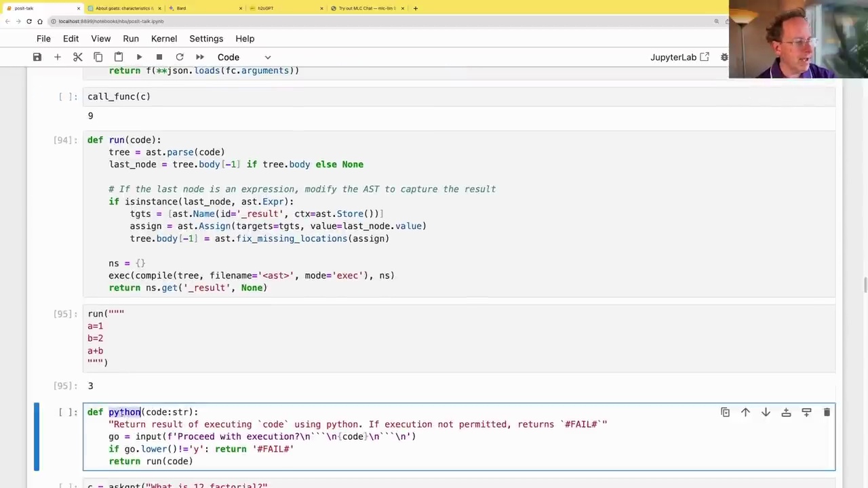Image resolution: width=868 pixels, height=488 pixels.
Task: Reload the browser page
Action: 29,21
